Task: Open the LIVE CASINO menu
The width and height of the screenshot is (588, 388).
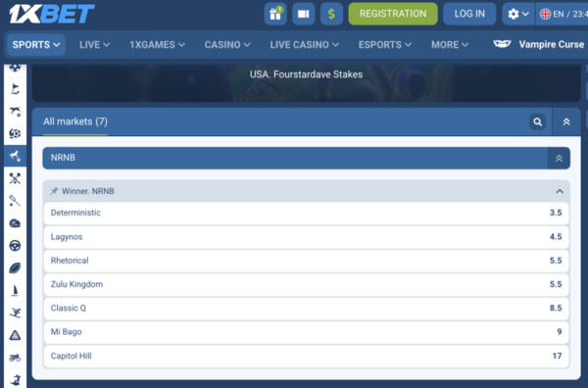Action: [x=304, y=45]
